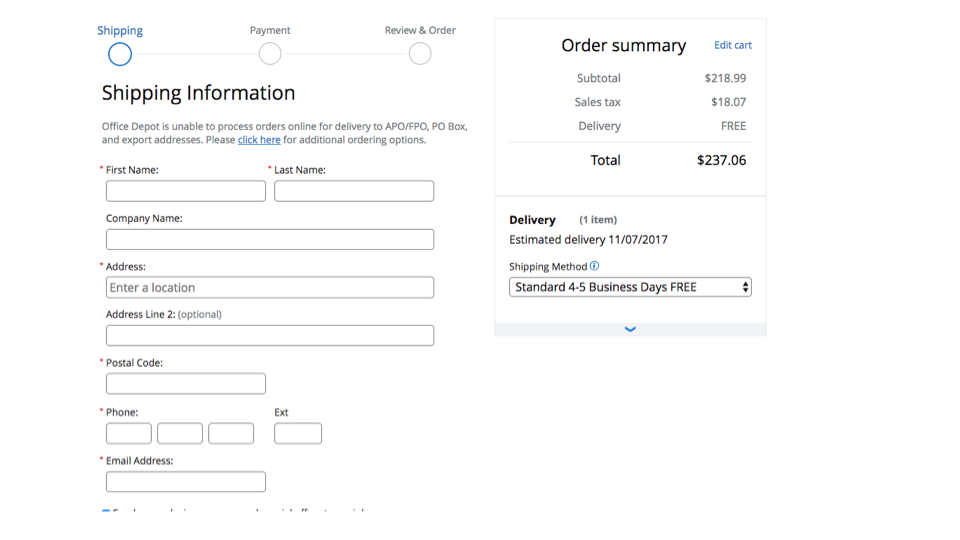Select the Company Name input box
Screen dimensions: 960x540
[x=270, y=240]
